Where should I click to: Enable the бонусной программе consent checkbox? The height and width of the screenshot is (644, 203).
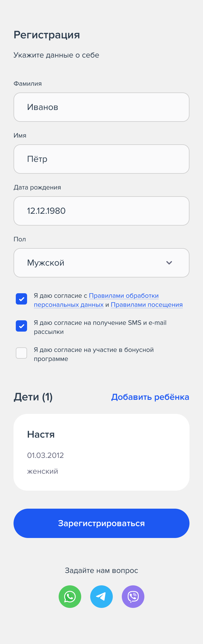coord(21,353)
